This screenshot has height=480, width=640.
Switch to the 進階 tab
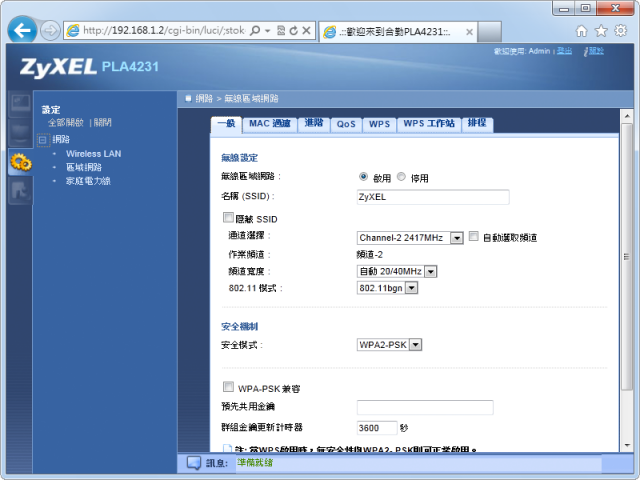(x=313, y=124)
